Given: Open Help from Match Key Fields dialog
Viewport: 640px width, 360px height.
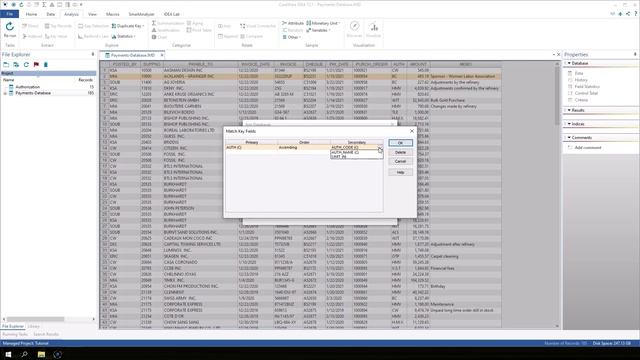Looking at the screenshot, I should (x=400, y=173).
